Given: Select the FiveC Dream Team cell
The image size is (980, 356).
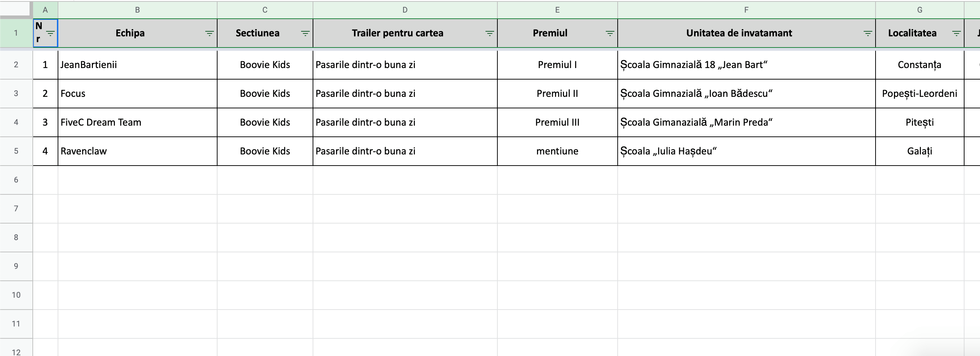Looking at the screenshot, I should click(137, 122).
